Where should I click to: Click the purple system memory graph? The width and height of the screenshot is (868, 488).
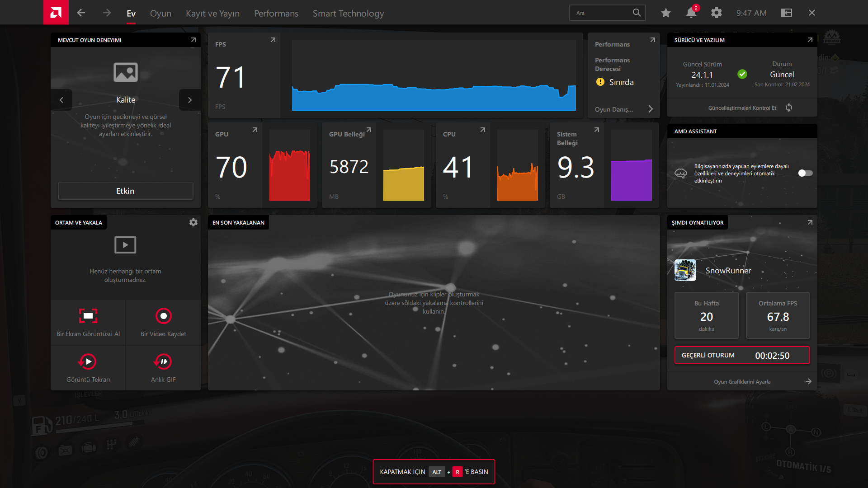(632, 165)
